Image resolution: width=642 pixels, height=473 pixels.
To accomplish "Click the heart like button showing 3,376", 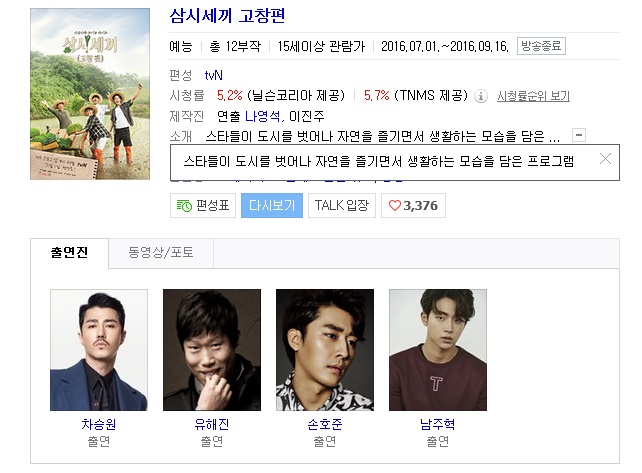I will click(x=413, y=206).
